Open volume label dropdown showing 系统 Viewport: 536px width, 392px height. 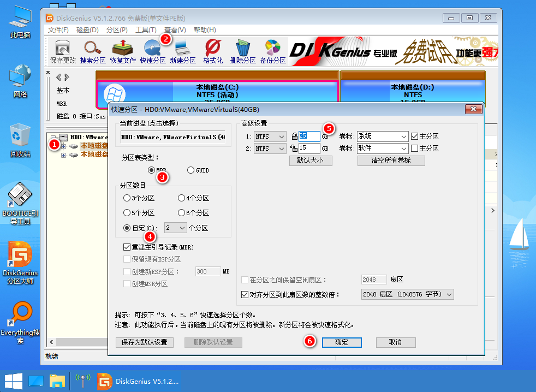[x=383, y=136]
